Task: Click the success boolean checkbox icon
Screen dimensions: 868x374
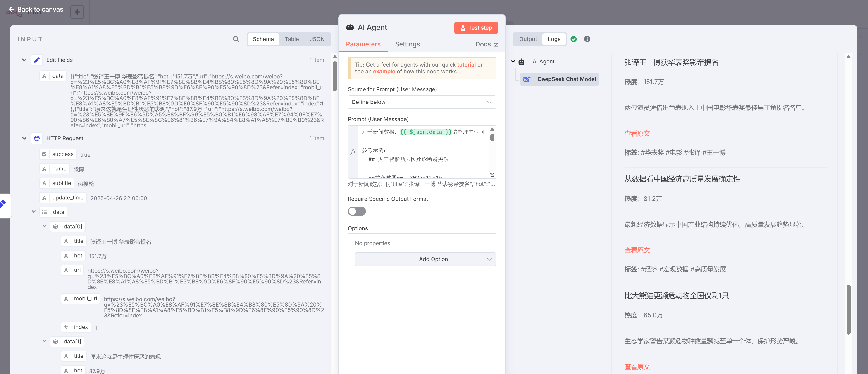Action: pyautogui.click(x=45, y=154)
